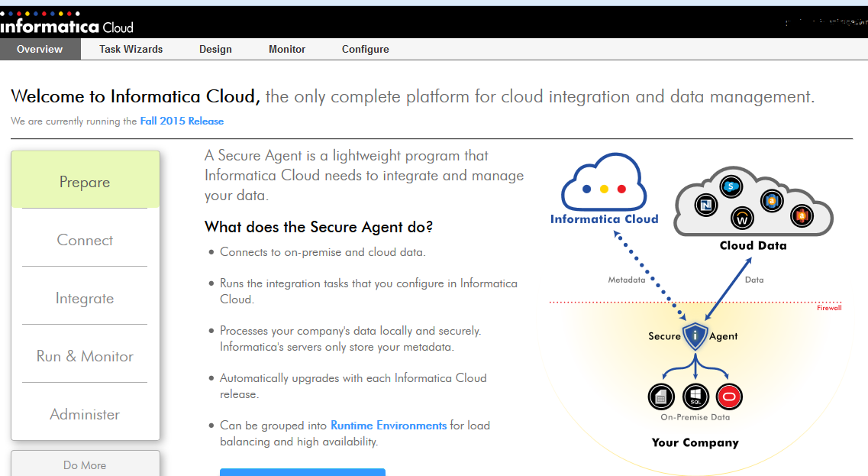Screen dimensions: 868x476
Task: Click the NetSuite icon inside the Cloud Data cloud
Action: [x=707, y=204]
